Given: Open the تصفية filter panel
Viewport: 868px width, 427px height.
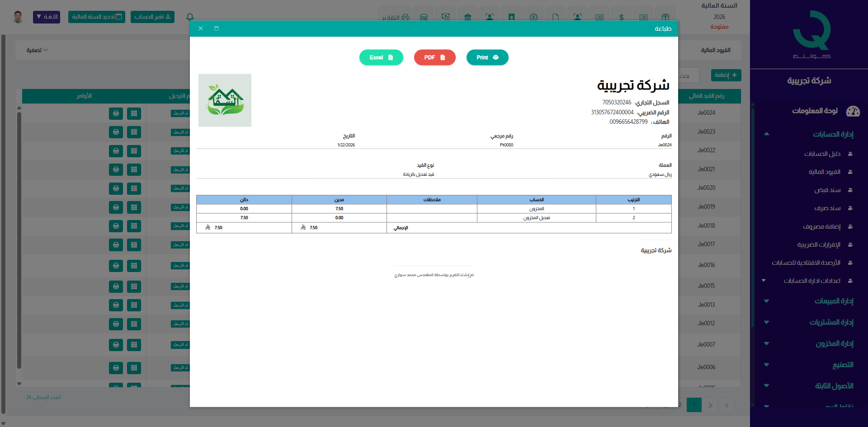Looking at the screenshot, I should (x=38, y=50).
